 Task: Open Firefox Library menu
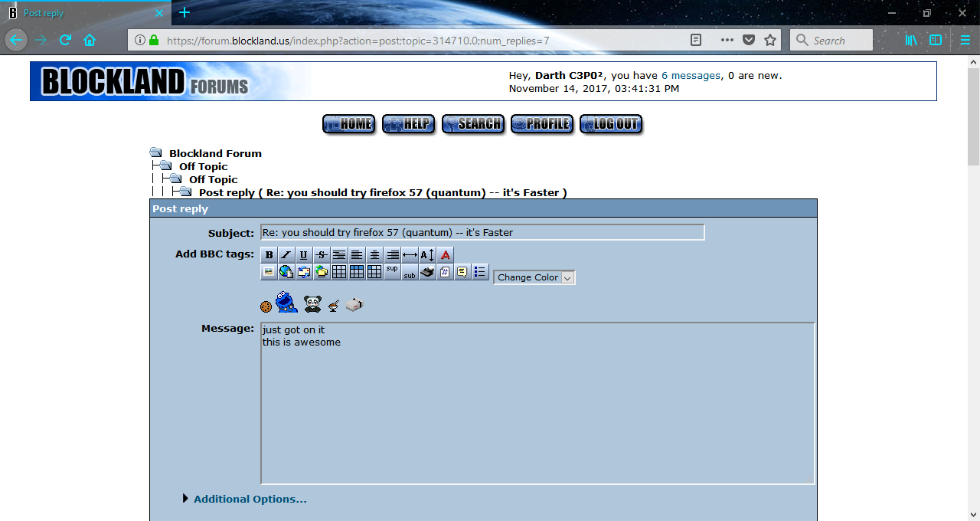(911, 40)
